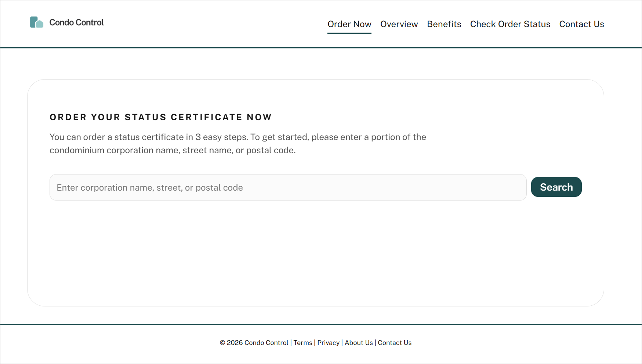
Task: Click the '© 2026 Condo Control' footer text
Action: click(254, 343)
